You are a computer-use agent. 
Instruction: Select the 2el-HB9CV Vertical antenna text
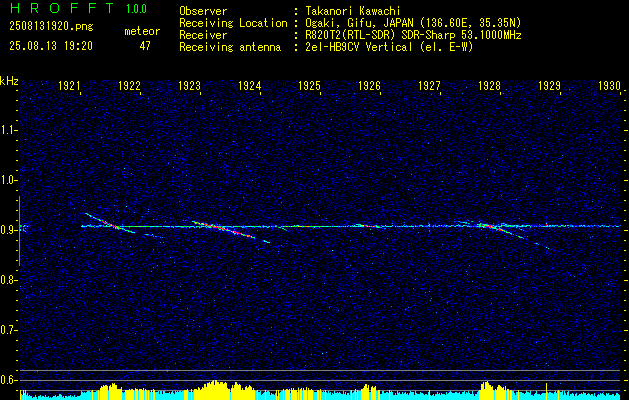click(x=389, y=47)
